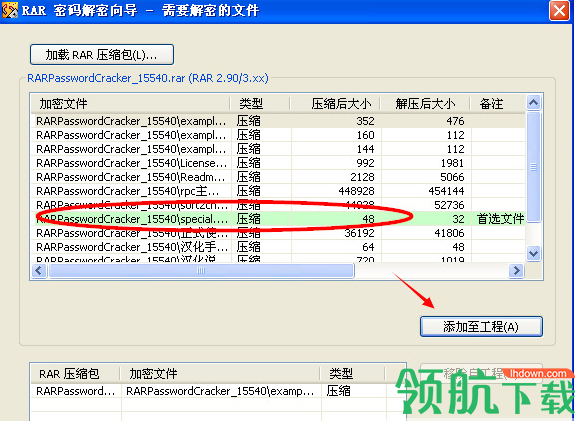Click the file list's scroll down arrow
Image resolution: width=575 pixels, height=421 pixels.
pos(533,253)
